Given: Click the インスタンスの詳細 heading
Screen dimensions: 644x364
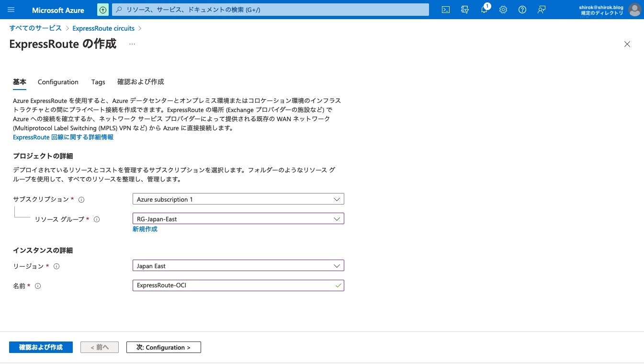Looking at the screenshot, I should 43,250.
